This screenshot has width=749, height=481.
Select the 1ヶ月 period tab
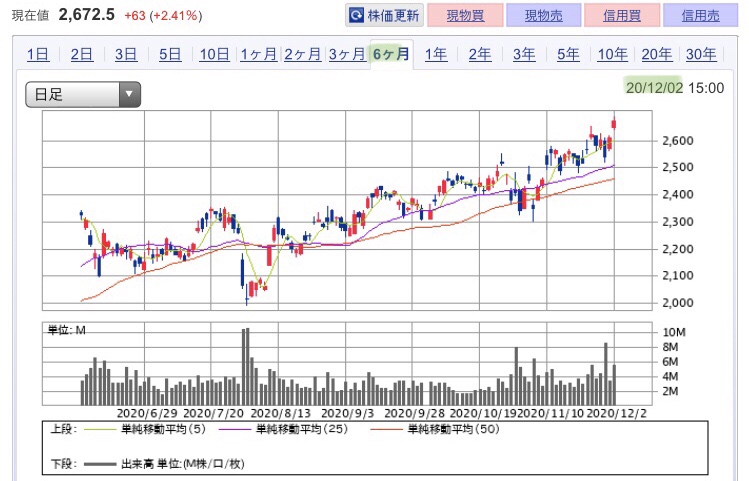coord(258,54)
